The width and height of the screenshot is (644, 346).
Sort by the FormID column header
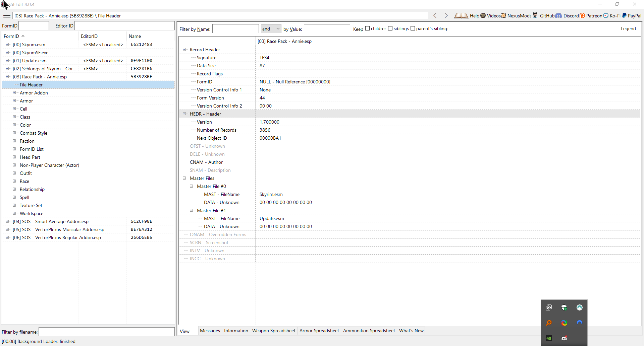[x=40, y=36]
